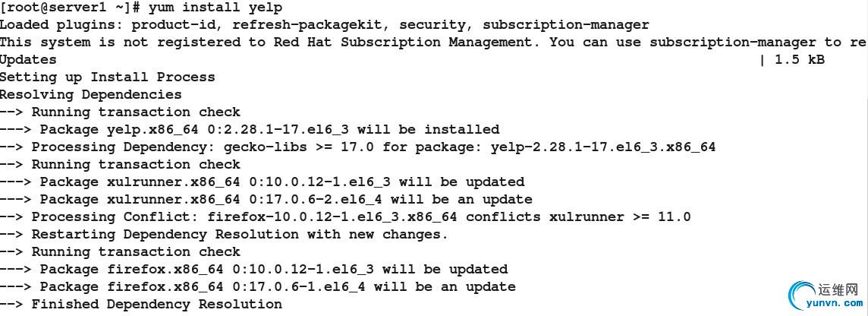Click the Finished Dependency Resolution line
The height and width of the screenshot is (316, 868).
(x=141, y=305)
